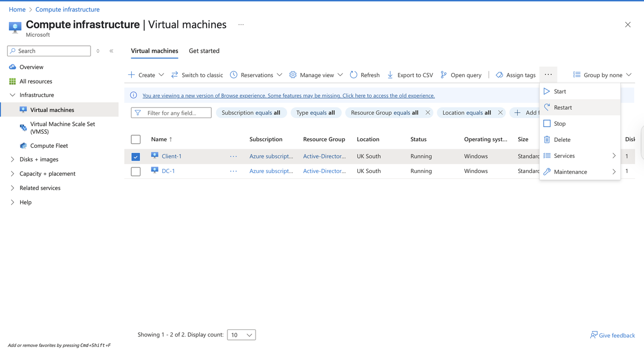Open Client-1 row Active-Director resource group link
The height and width of the screenshot is (350, 644).
click(x=325, y=156)
